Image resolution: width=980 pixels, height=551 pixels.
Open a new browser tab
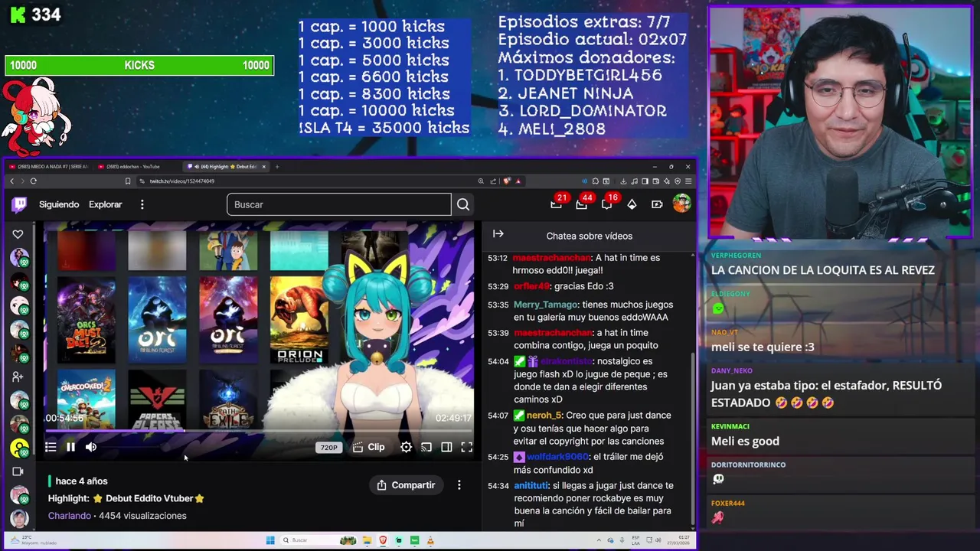click(277, 167)
